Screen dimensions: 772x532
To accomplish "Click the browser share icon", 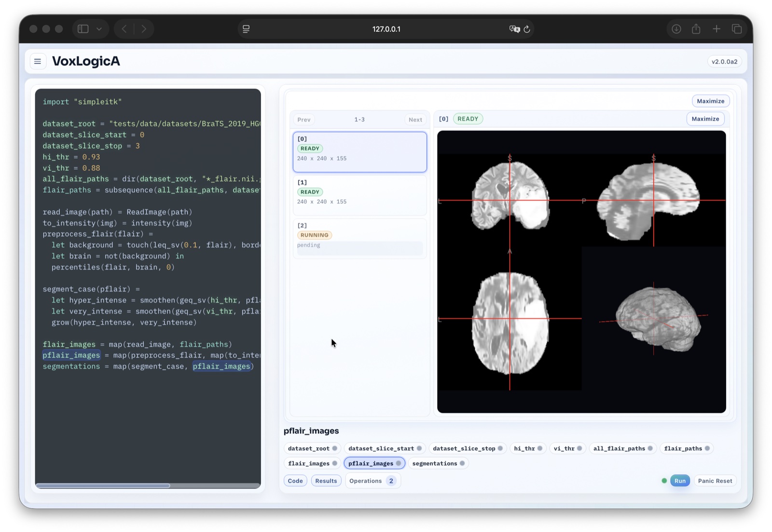I will coord(696,29).
